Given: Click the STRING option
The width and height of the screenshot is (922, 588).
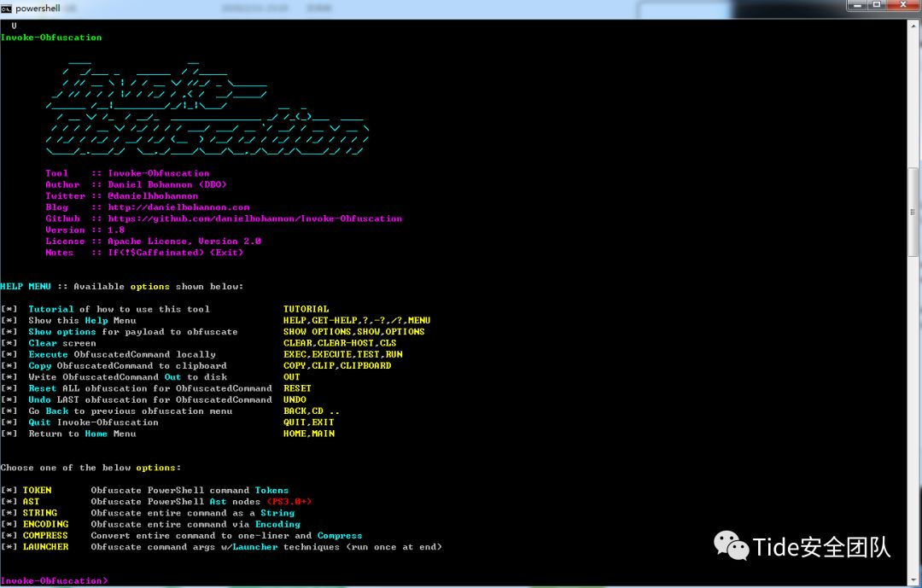Looking at the screenshot, I should click(x=40, y=513).
